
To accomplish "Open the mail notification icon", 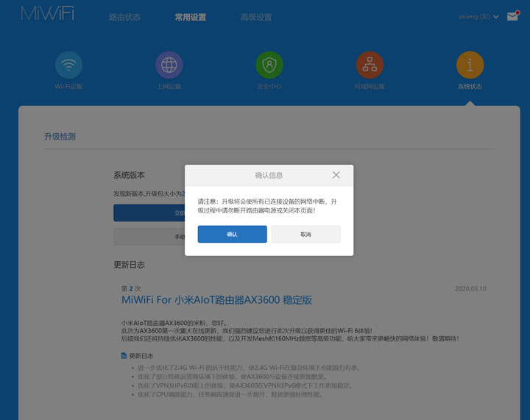I will (513, 16).
